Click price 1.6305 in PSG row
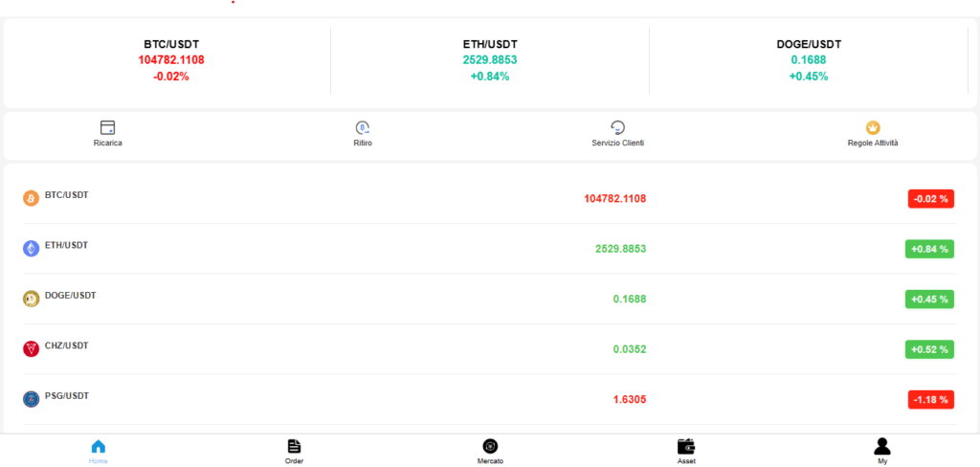The image size is (980, 467). (x=630, y=399)
